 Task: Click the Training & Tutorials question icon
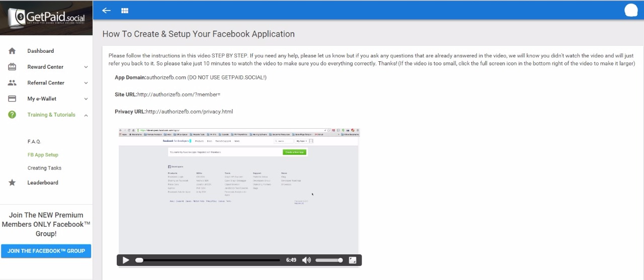(x=12, y=115)
